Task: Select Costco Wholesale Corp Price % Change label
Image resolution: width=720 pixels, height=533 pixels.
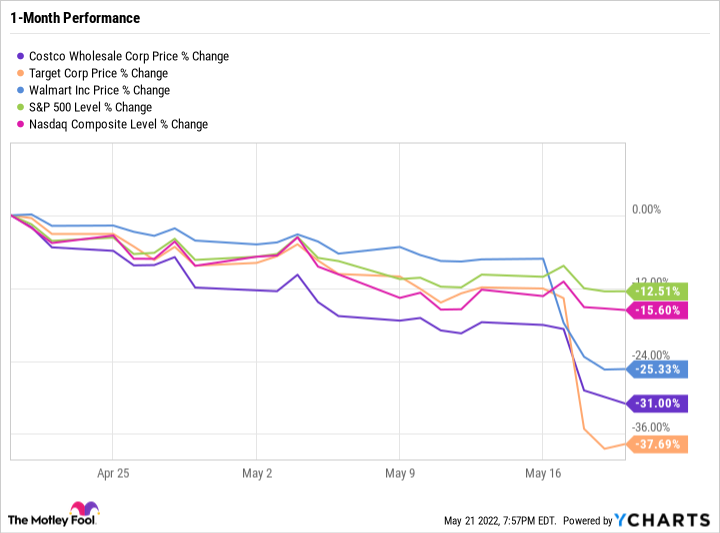Action: [x=130, y=56]
